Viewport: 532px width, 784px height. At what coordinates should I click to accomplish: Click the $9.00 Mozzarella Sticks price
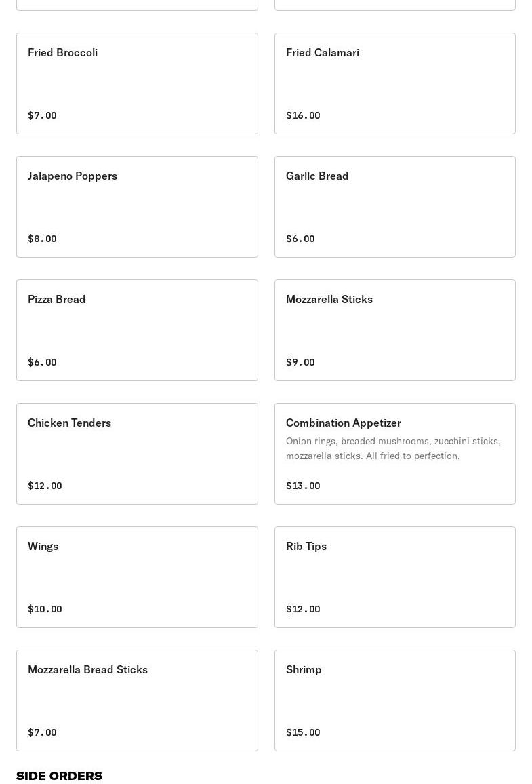point(300,362)
